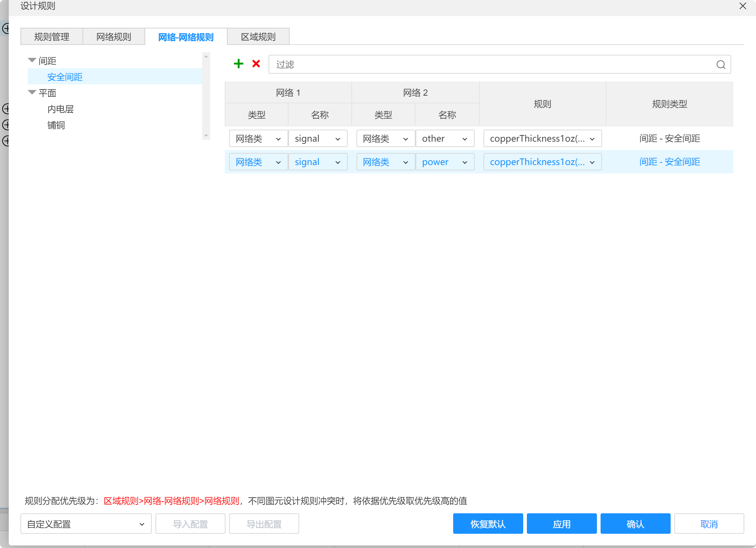The height and width of the screenshot is (548, 756).
Task: Collapse the 间距 tree node
Action: [32, 60]
